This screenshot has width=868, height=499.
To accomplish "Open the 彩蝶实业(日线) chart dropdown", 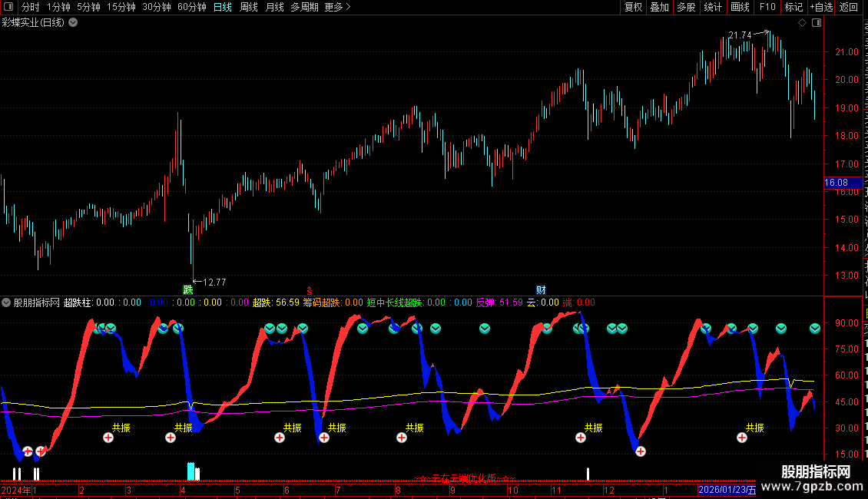I will coord(73,23).
